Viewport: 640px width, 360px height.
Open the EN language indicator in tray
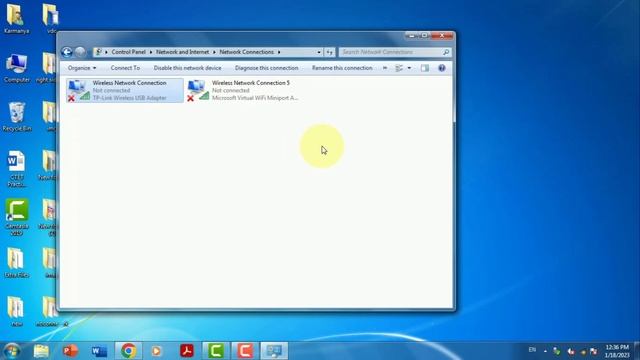tap(532, 350)
